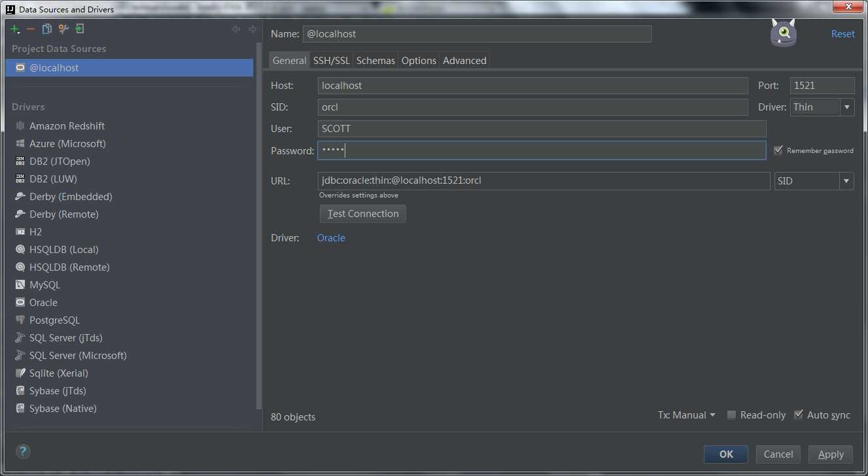Choose the DB2 (JTOpen) driver

(x=60, y=161)
